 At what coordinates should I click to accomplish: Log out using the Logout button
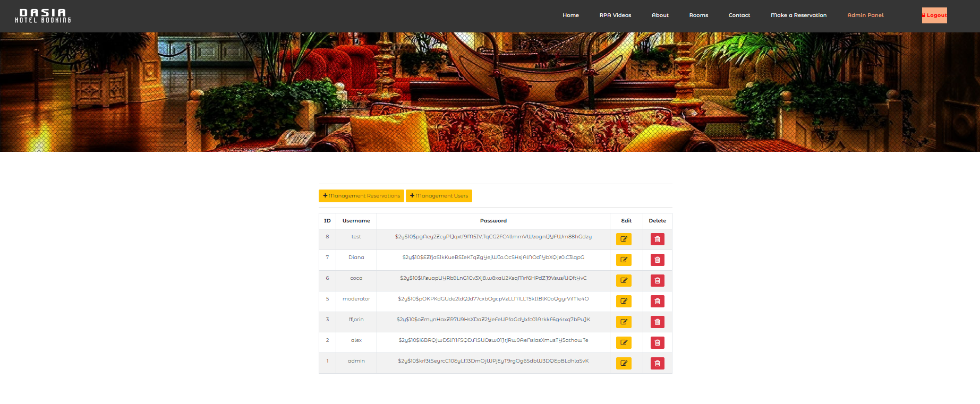click(934, 15)
